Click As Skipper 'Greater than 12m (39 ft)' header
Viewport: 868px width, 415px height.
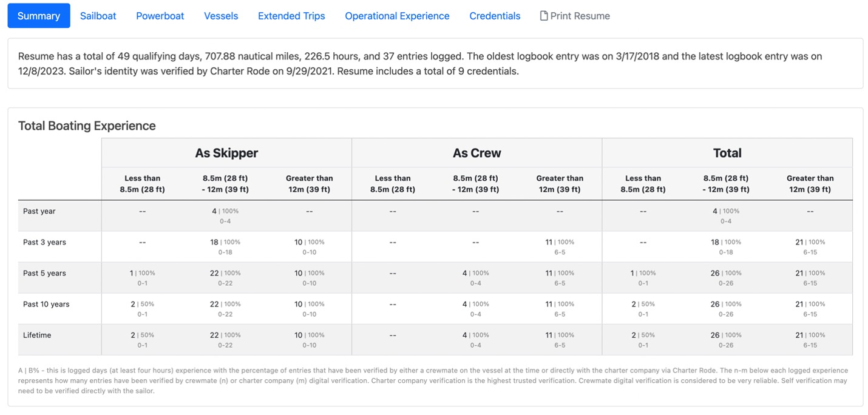tap(309, 184)
